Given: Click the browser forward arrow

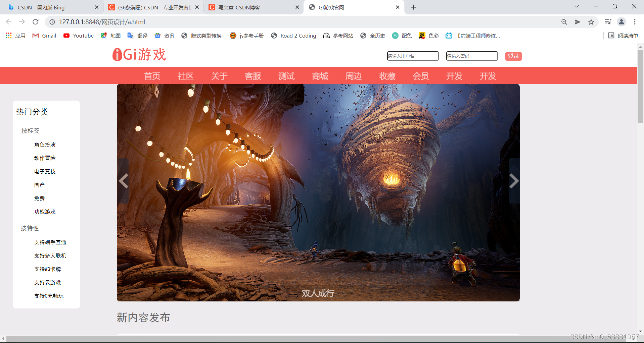Looking at the screenshot, I should [22, 22].
